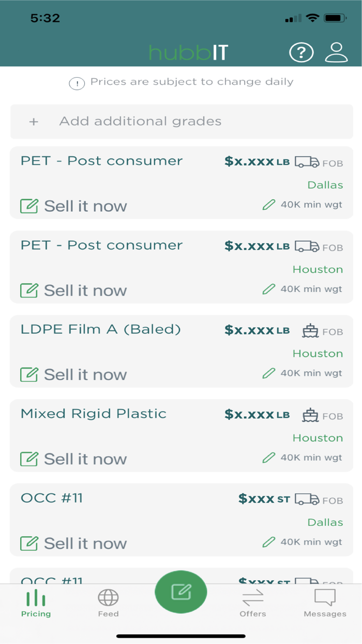362x644 pixels.
Task: Switch to the Pricing tab
Action: [x=36, y=604]
